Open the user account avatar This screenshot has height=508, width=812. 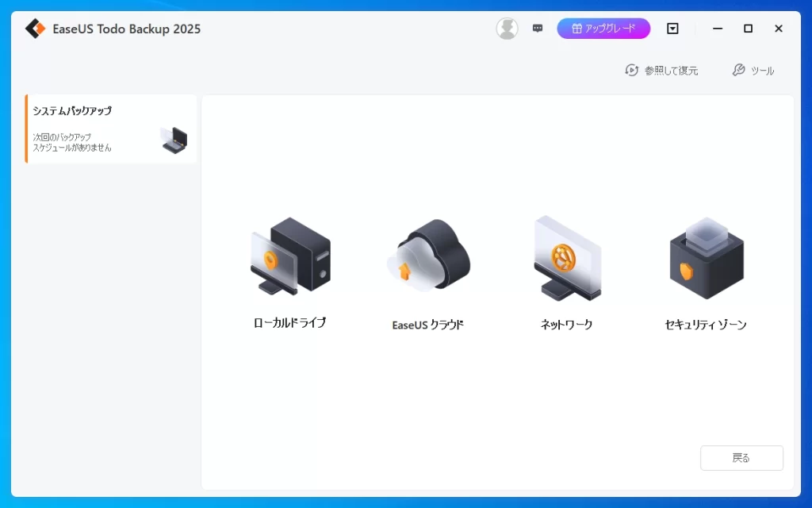coord(507,29)
